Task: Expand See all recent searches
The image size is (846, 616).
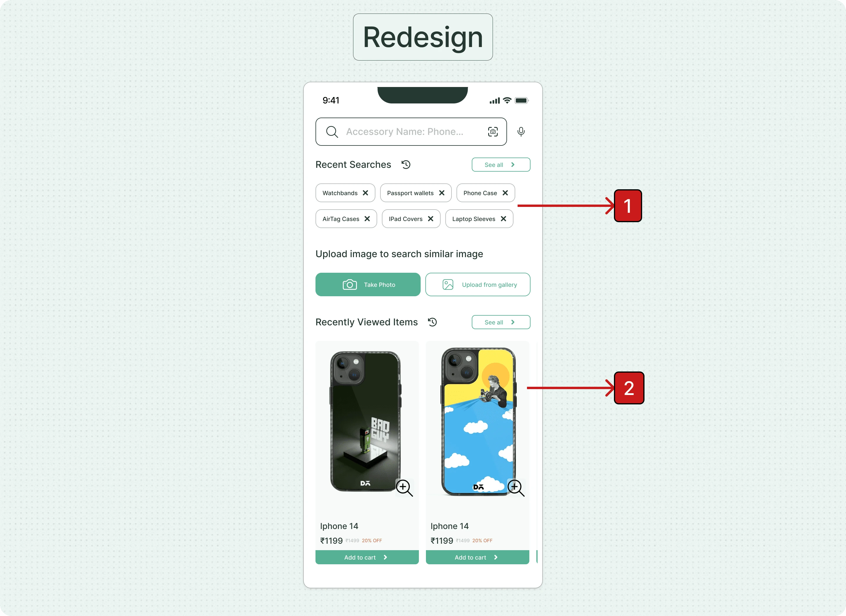Action: 501,164
